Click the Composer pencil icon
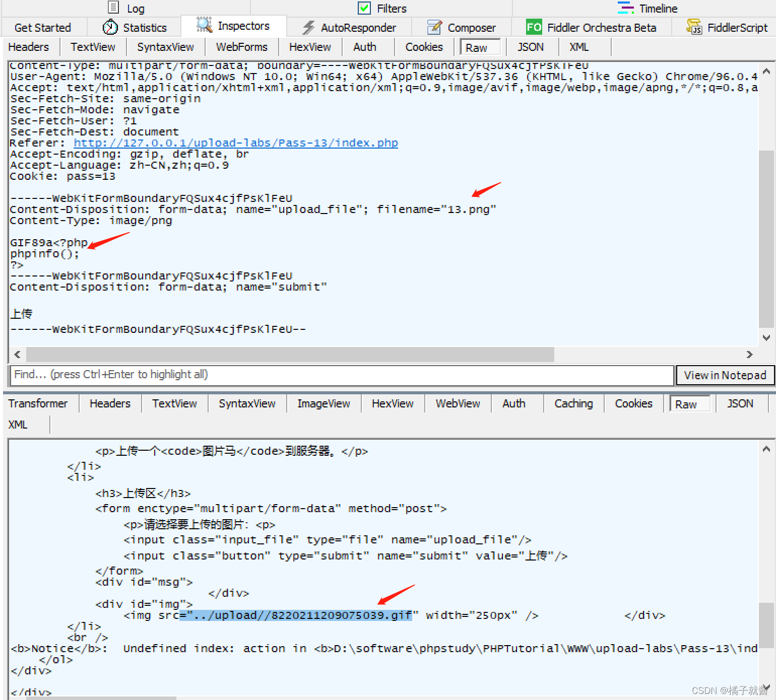Screen dimensions: 776x700 [434, 27]
